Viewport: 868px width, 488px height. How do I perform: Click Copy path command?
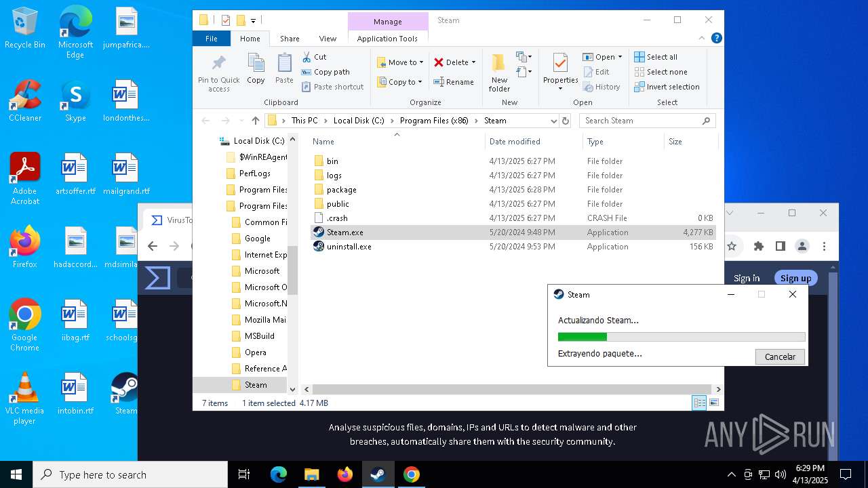click(x=325, y=72)
